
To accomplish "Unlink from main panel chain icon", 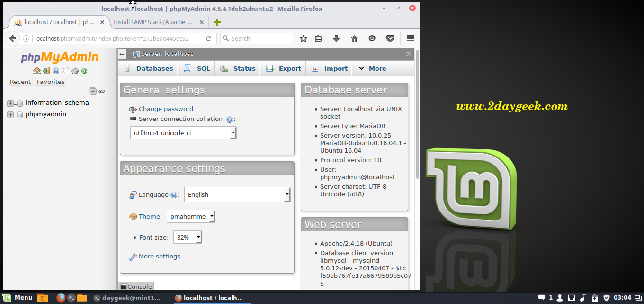I will tap(102, 91).
